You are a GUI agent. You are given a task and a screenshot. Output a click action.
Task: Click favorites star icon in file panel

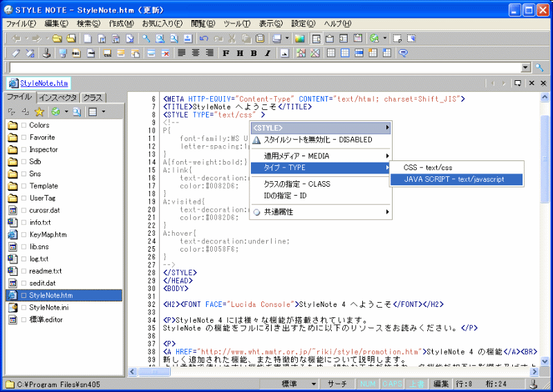coord(39,112)
